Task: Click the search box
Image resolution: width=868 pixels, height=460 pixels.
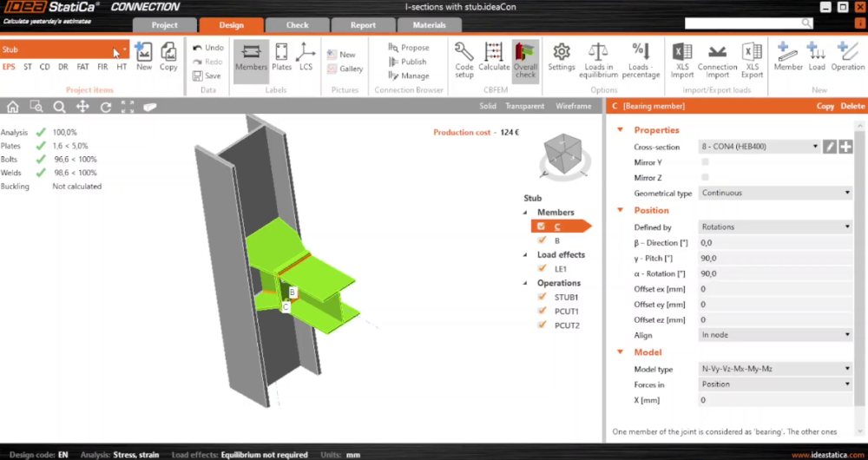Action: coord(748,23)
